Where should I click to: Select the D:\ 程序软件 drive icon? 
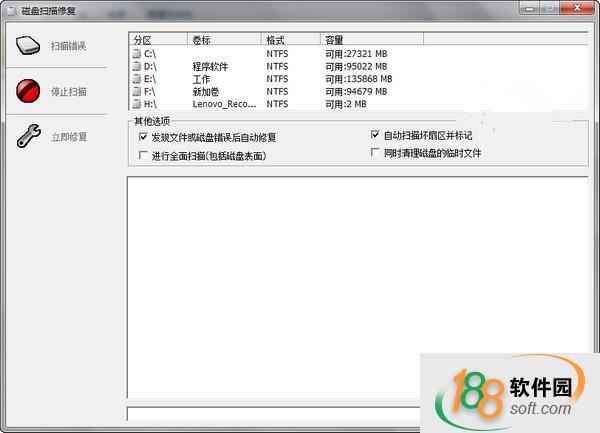pos(137,66)
